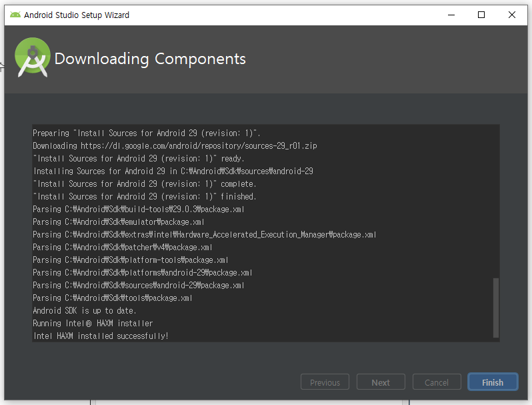Viewport: 532px width, 405px height.
Task: Click the line ending with 'finished.'
Action: [145, 196]
